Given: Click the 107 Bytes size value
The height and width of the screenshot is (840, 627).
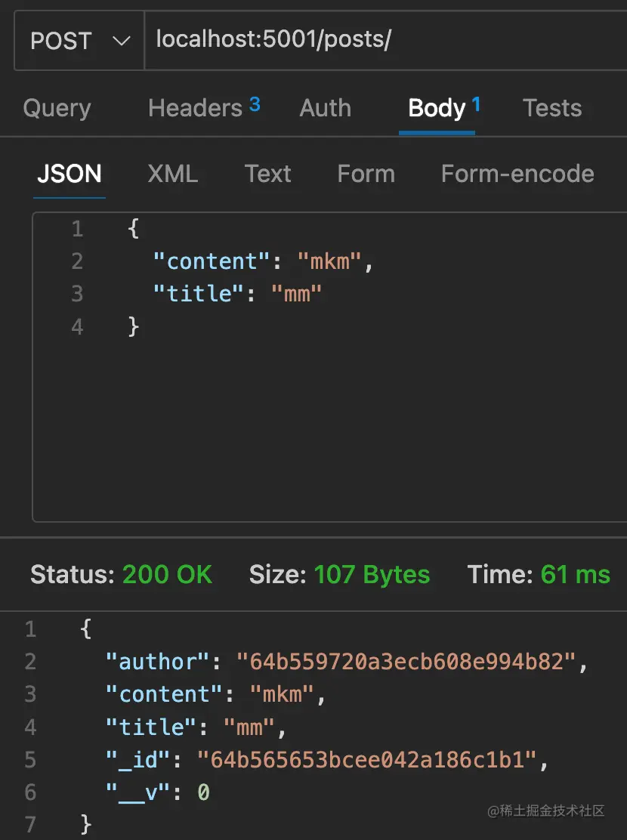Looking at the screenshot, I should tap(372, 575).
